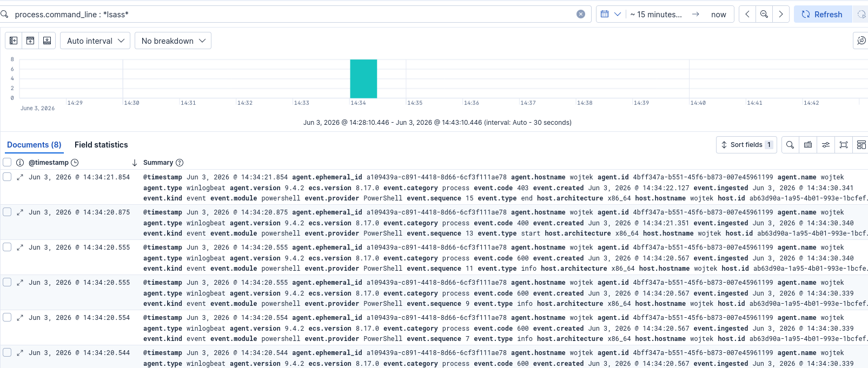Check the select-all rows checkbox
This screenshot has height=368, width=868.
[7, 162]
